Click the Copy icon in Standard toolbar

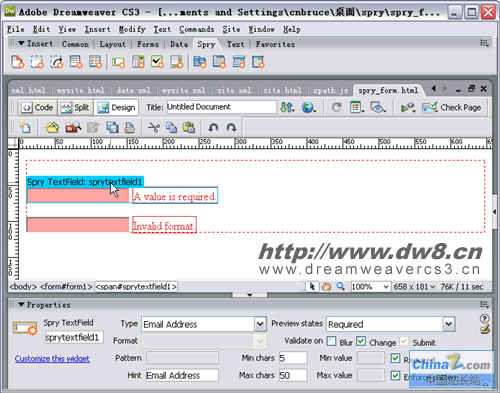171,127
